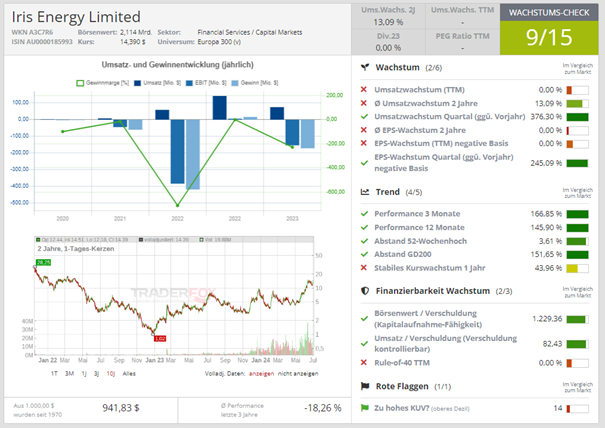Viewport: 605px width, 428px height.
Task: Toggle EBIT [Mio. $] legend series
Action: (206, 83)
